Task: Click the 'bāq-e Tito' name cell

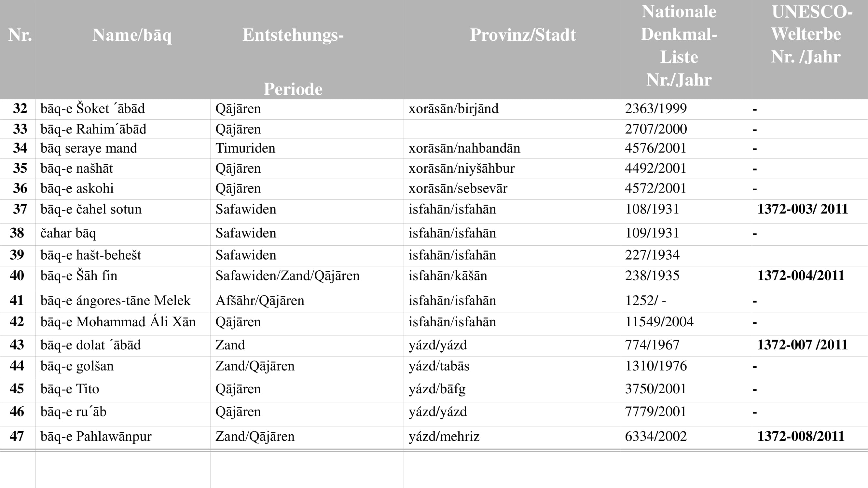Action: 70,389
